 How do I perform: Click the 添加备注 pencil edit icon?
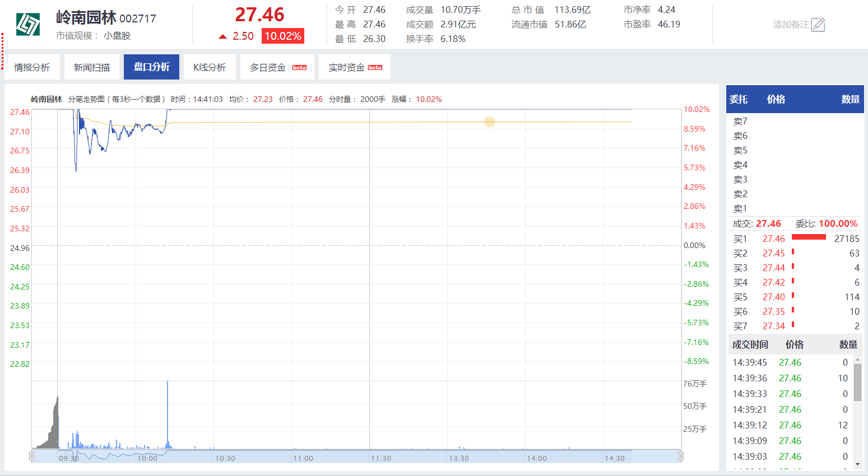pyautogui.click(x=818, y=25)
